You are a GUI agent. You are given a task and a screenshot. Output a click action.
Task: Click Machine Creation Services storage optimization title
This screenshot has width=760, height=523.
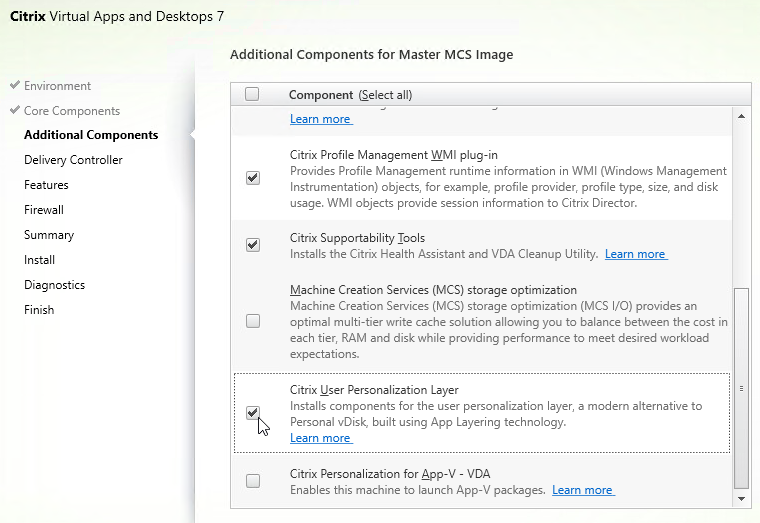[433, 290]
